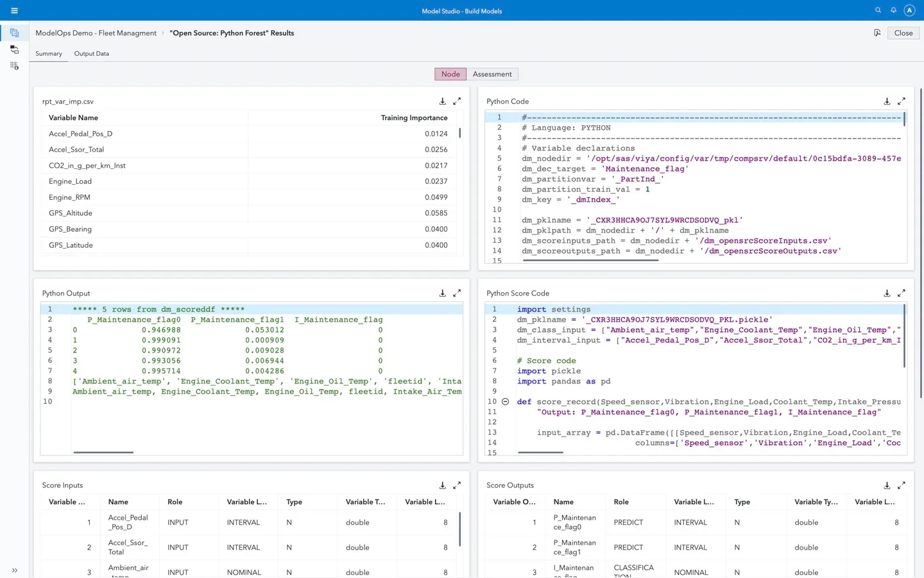This screenshot has width=924, height=578.
Task: Select the Node view toggle
Action: coord(450,74)
